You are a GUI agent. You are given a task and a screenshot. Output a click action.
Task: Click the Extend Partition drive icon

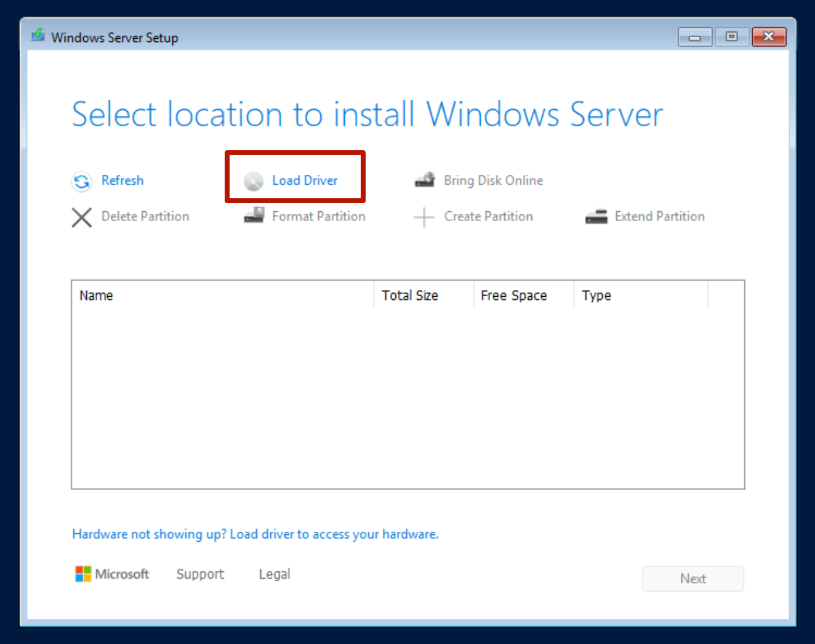pos(596,216)
